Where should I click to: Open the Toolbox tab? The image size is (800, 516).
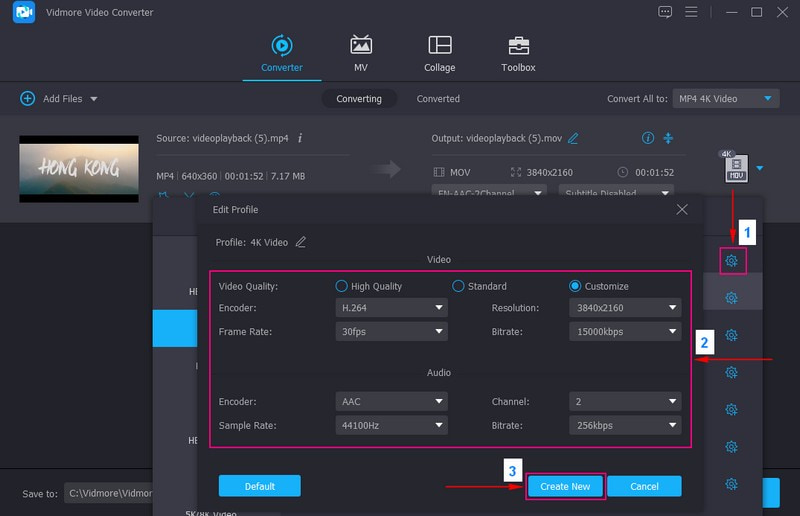(518, 54)
